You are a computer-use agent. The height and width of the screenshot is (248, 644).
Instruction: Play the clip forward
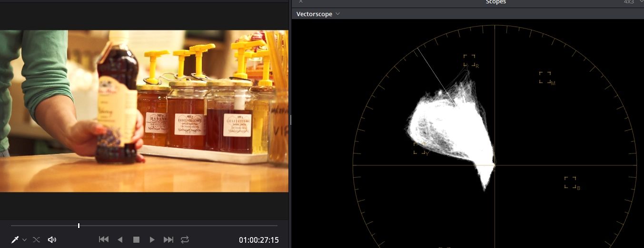[152, 240]
